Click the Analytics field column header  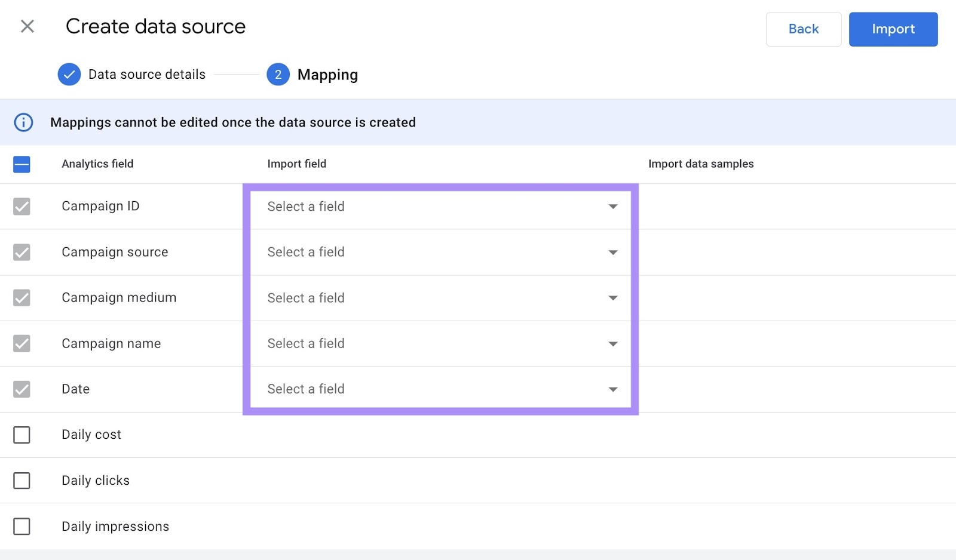97,164
